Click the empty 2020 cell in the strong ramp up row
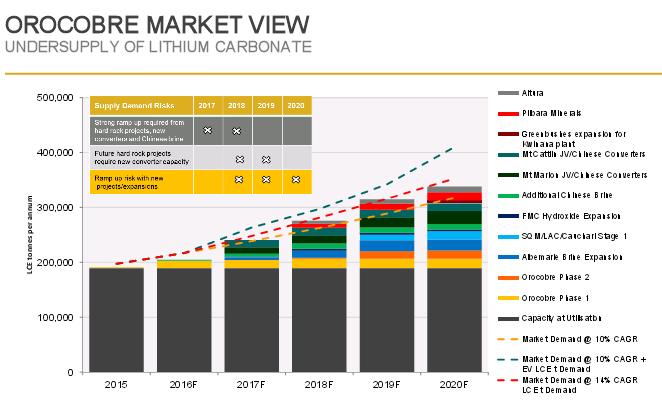The width and height of the screenshot is (662, 401). coord(297,131)
